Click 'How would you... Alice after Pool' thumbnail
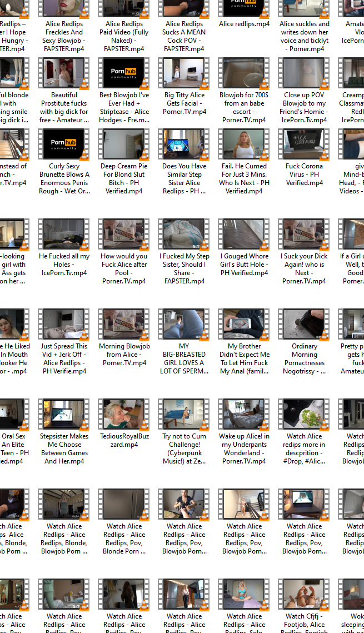 pyautogui.click(x=124, y=235)
